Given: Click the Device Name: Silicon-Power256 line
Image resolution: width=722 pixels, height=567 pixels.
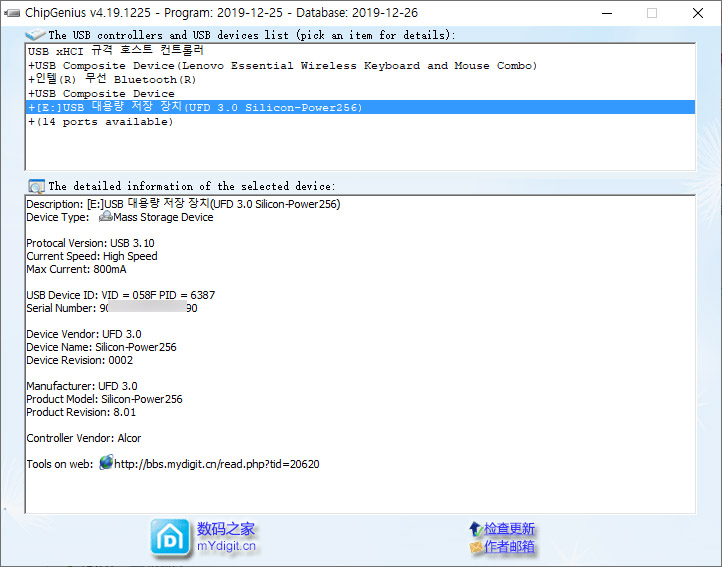Looking at the screenshot, I should tap(101, 347).
